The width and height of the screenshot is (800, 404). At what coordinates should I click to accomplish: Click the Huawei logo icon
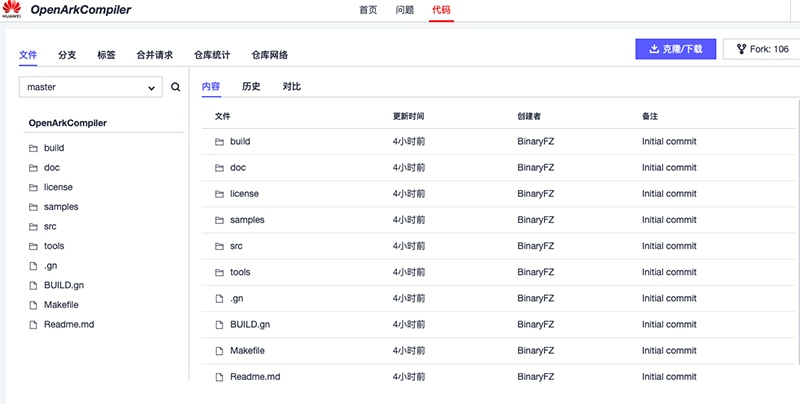coord(11,9)
